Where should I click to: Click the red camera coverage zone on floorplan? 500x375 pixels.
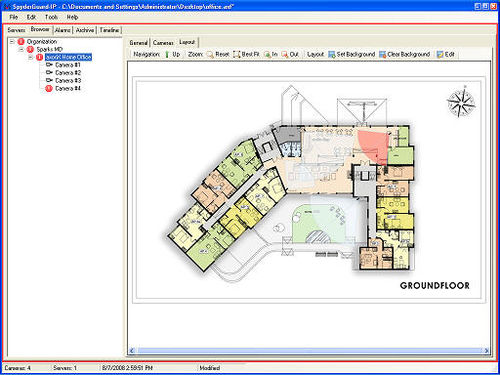[x=375, y=145]
